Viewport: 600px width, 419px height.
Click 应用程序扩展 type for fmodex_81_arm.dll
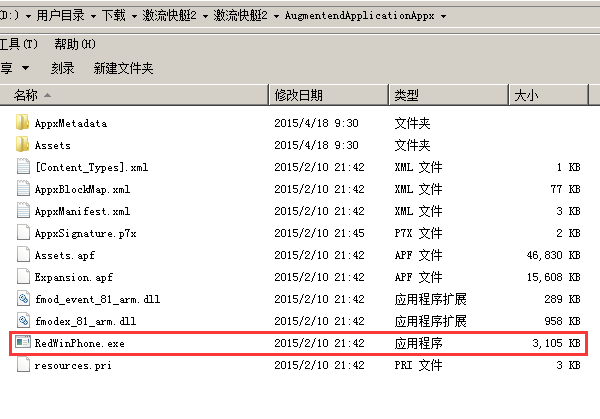pos(430,321)
